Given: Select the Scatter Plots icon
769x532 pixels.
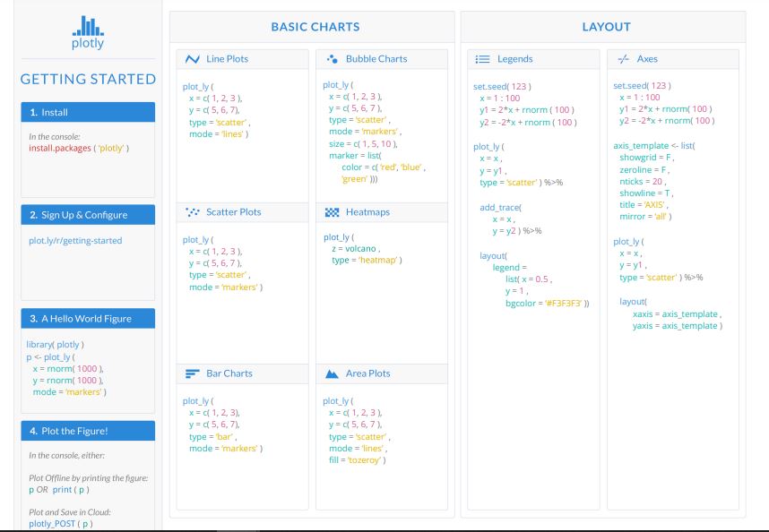Looking at the screenshot, I should coord(192,212).
